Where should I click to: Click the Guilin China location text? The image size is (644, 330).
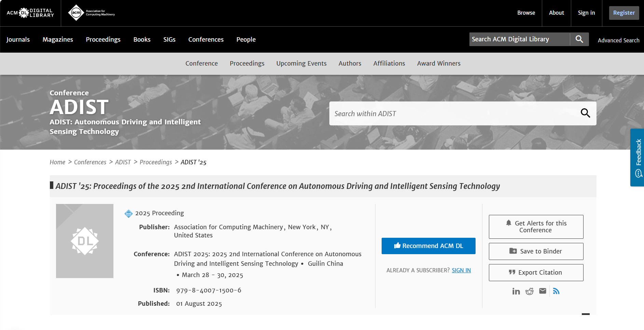(x=325, y=264)
